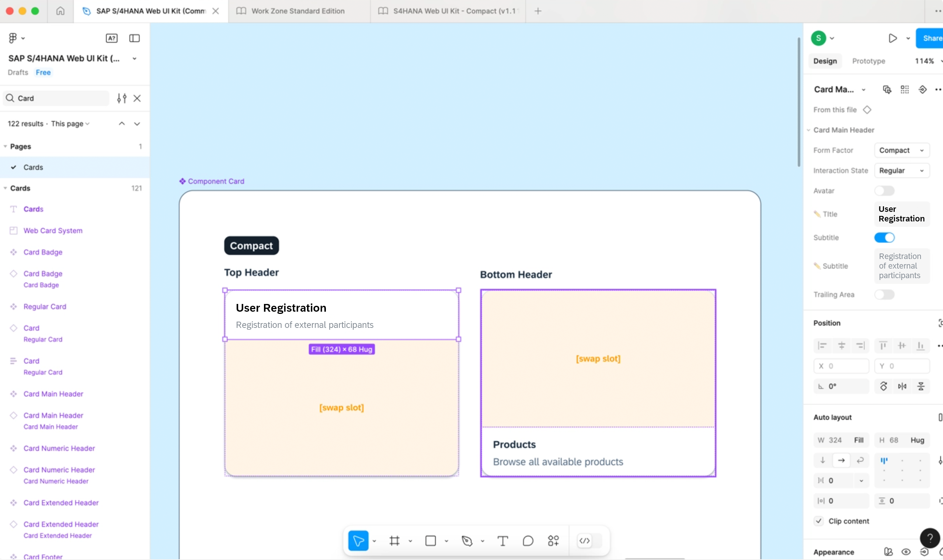Select the Pen tool
Image resolution: width=943 pixels, height=560 pixels.
point(467,541)
